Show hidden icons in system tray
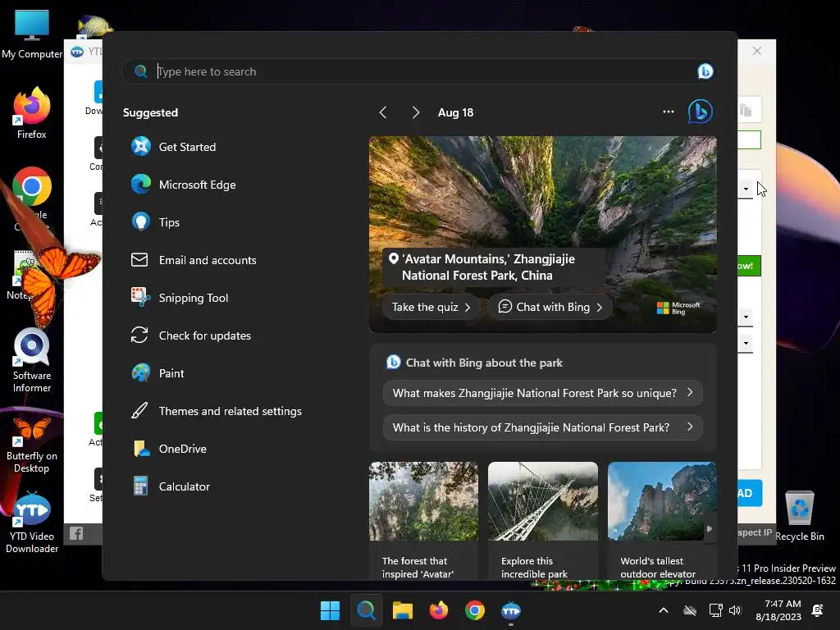840x630 pixels. 663,610
